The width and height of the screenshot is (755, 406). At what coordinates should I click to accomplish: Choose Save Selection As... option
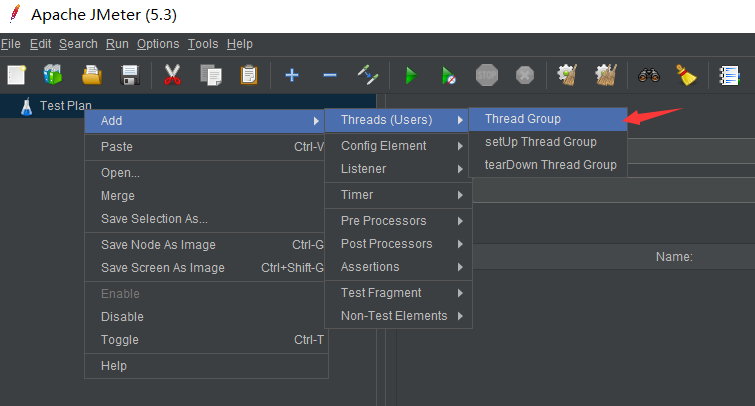point(205,219)
